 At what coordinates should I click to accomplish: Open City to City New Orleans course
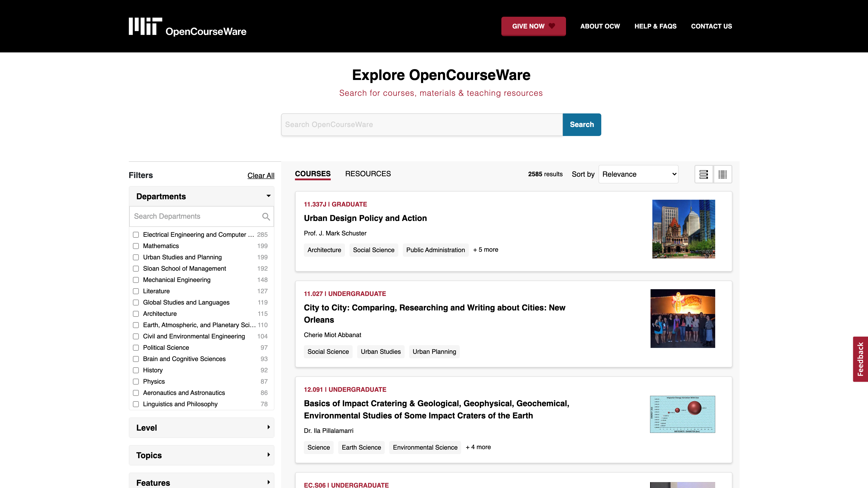[435, 314]
